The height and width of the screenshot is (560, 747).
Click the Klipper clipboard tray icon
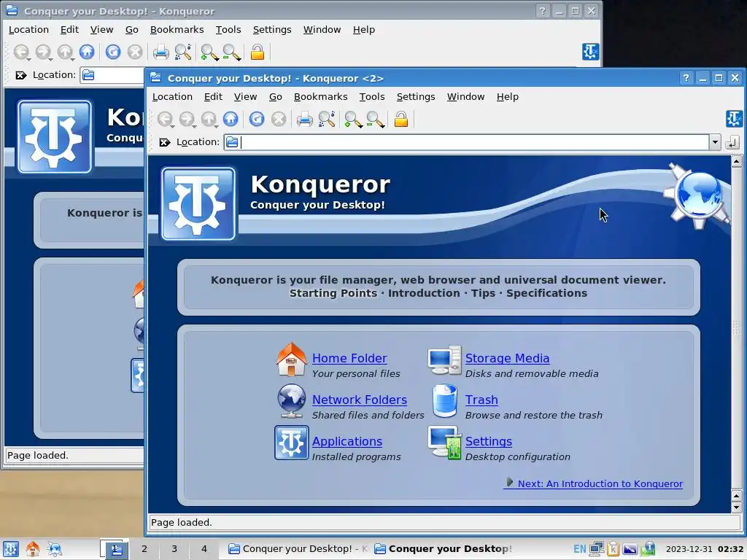click(x=613, y=549)
